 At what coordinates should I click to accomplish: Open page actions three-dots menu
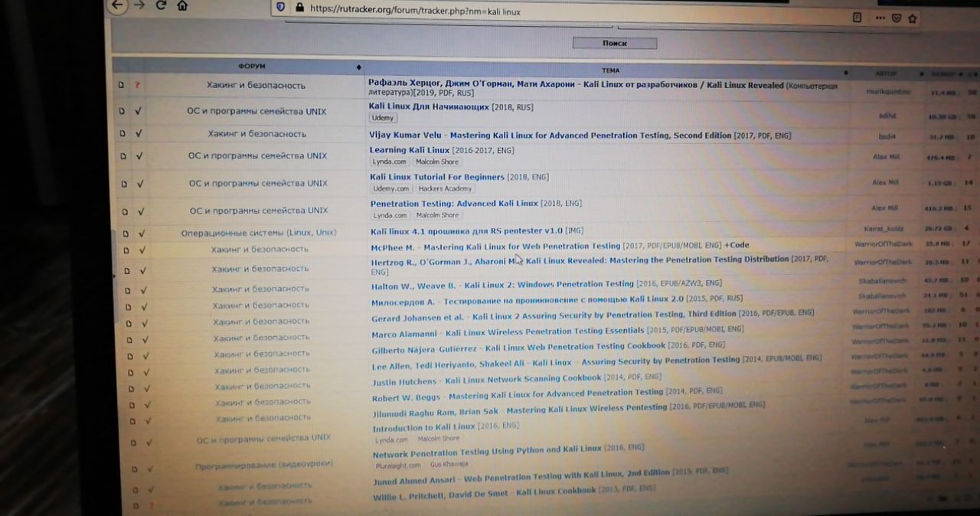[x=879, y=17]
